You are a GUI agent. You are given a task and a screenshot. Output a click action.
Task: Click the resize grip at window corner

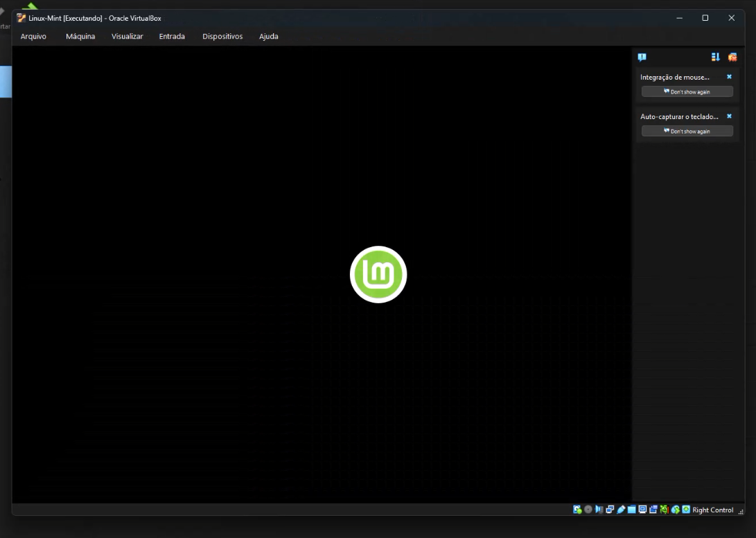pyautogui.click(x=741, y=512)
